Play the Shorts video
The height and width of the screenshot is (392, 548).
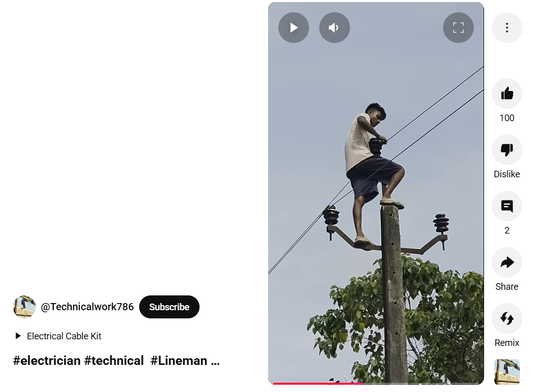pos(294,28)
